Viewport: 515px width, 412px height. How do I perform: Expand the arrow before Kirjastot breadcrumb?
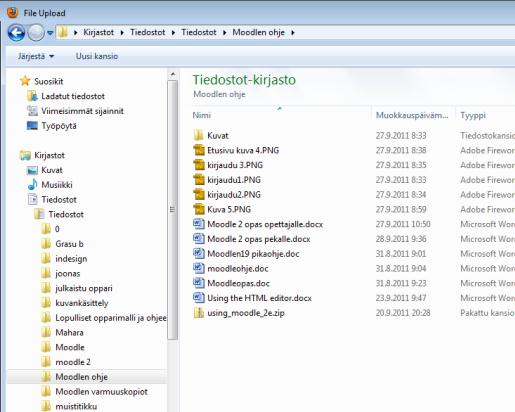pyautogui.click(x=76, y=33)
